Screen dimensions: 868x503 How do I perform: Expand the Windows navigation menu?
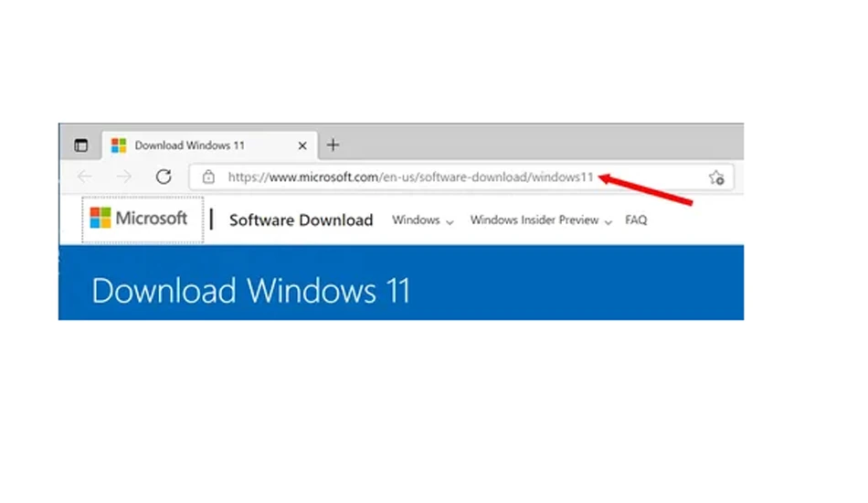(423, 219)
